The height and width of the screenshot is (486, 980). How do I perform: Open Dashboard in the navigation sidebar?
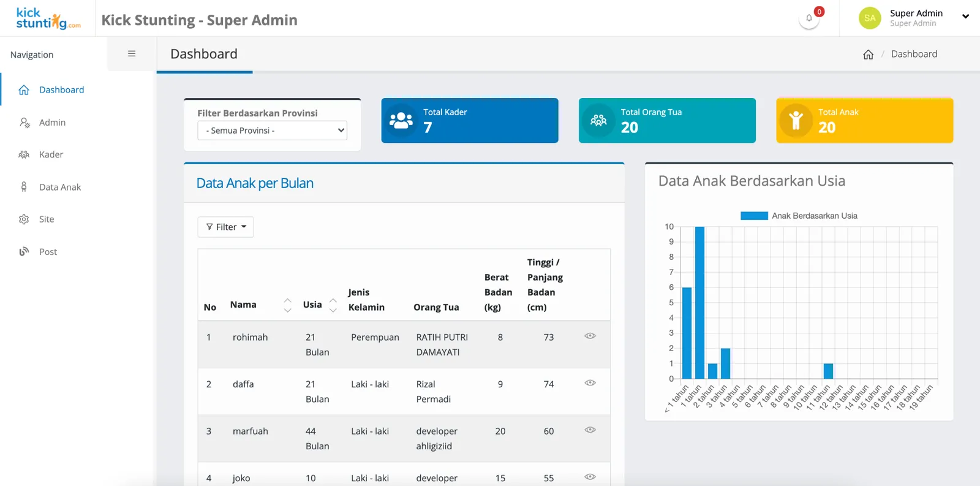pyautogui.click(x=62, y=90)
